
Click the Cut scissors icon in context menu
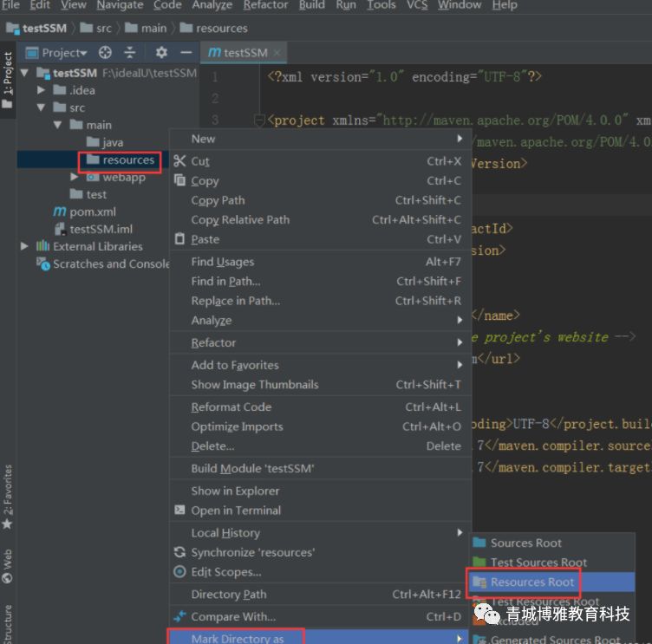point(179,161)
